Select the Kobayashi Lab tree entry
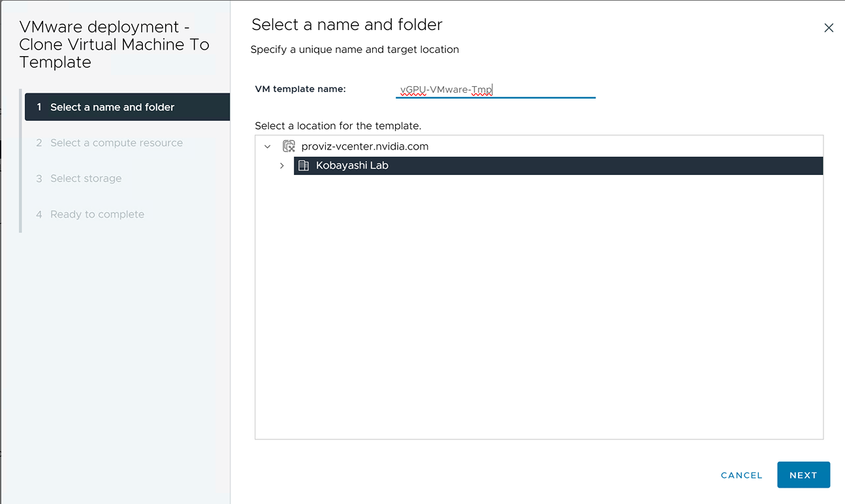845x504 pixels. [352, 166]
